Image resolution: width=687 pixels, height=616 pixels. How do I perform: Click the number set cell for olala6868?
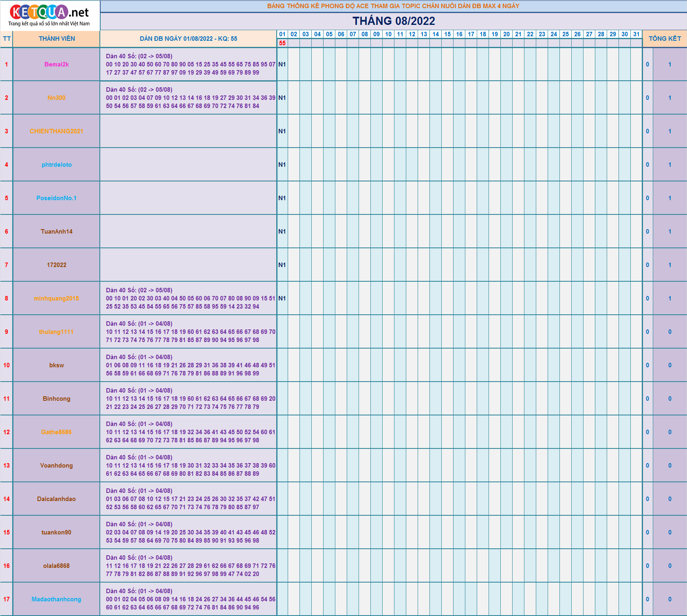click(x=188, y=566)
